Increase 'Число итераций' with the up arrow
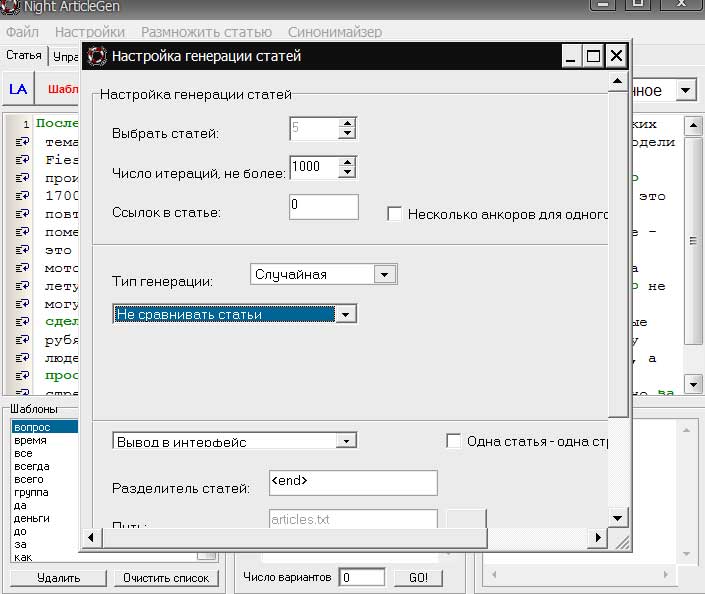This screenshot has height=594, width=705. [347, 162]
